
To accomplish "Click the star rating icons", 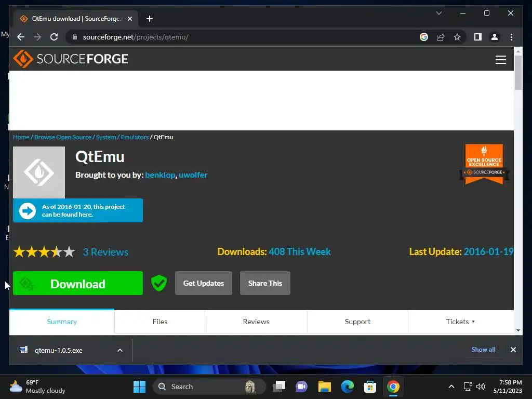I will click(44, 252).
